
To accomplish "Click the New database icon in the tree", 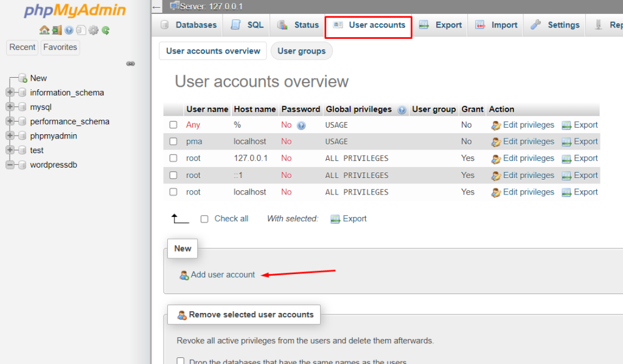I will [x=23, y=78].
